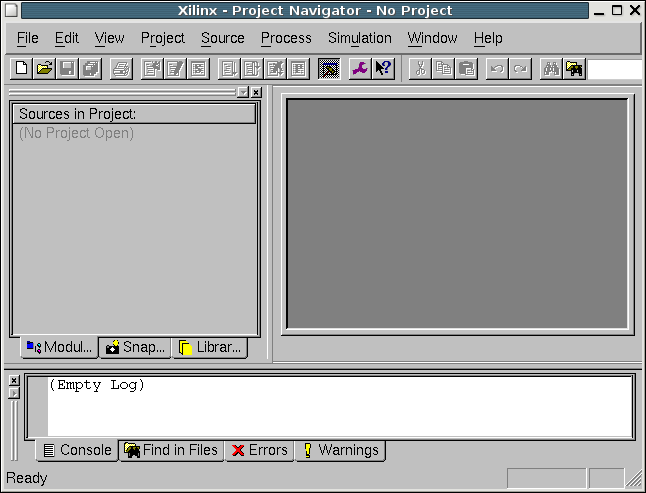Click the (No Project Open) text
Image resolution: width=646 pixels, height=493 pixels.
[76, 133]
